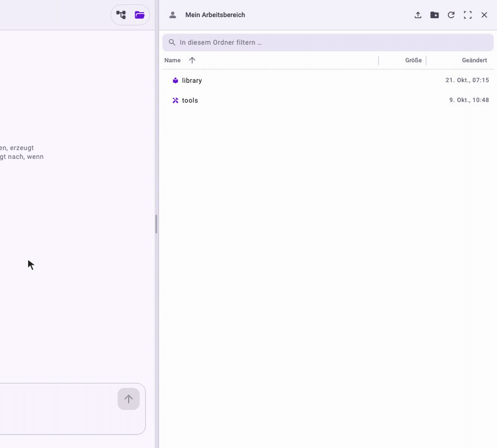Screen dimensions: 497x448
Task: Focus the 'In diesem Ordner filtern' field
Action: tap(327, 42)
